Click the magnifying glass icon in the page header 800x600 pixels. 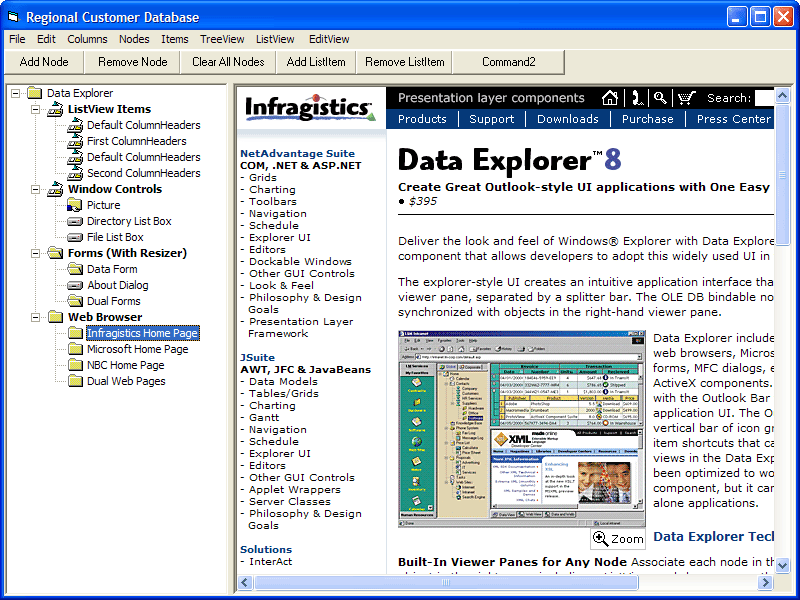point(660,98)
